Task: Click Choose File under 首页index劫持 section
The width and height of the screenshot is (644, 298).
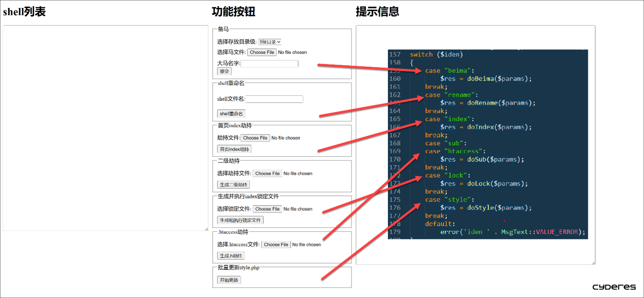Action: coord(255,138)
